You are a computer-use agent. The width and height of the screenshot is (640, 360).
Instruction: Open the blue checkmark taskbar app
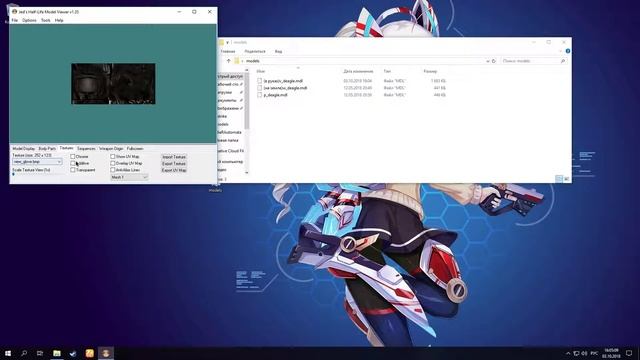point(73,353)
